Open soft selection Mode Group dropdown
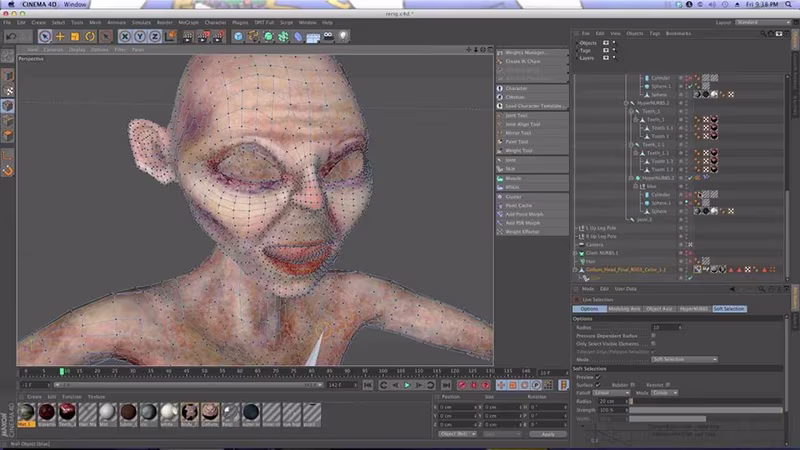This screenshot has height=450, width=800. pyautogui.click(x=664, y=393)
